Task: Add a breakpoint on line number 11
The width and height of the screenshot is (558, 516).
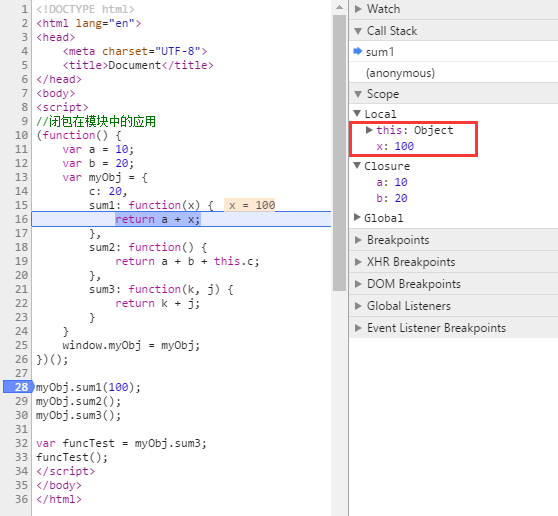Action: [x=21, y=149]
